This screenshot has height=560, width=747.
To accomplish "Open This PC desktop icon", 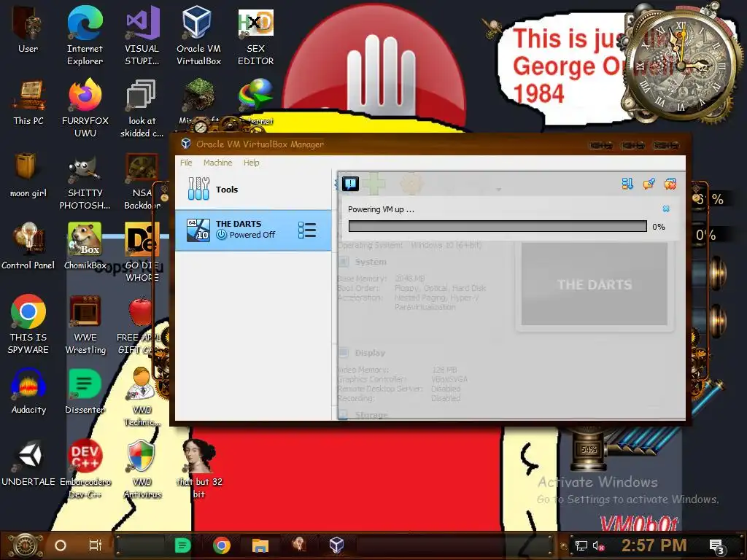I will (x=28, y=102).
